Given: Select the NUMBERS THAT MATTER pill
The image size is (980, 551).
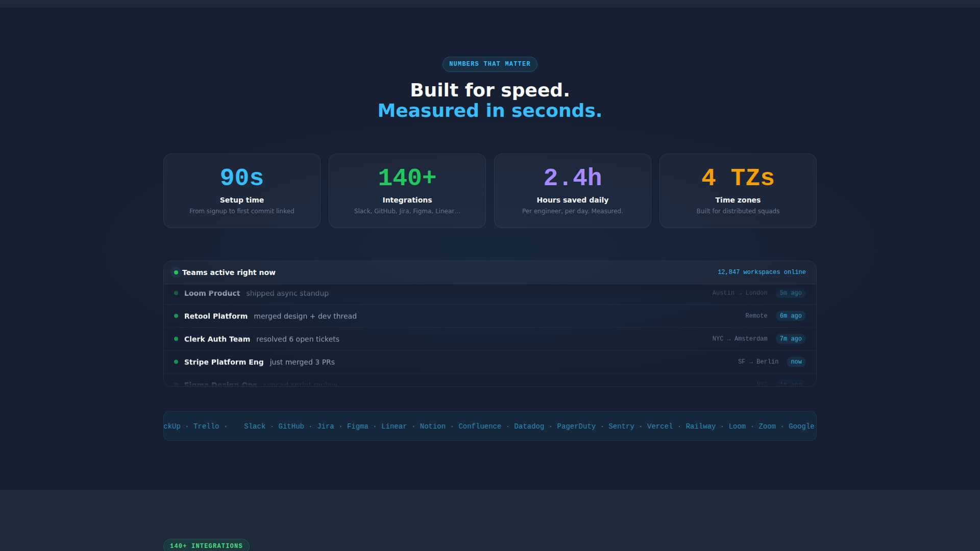Looking at the screenshot, I should point(489,64).
